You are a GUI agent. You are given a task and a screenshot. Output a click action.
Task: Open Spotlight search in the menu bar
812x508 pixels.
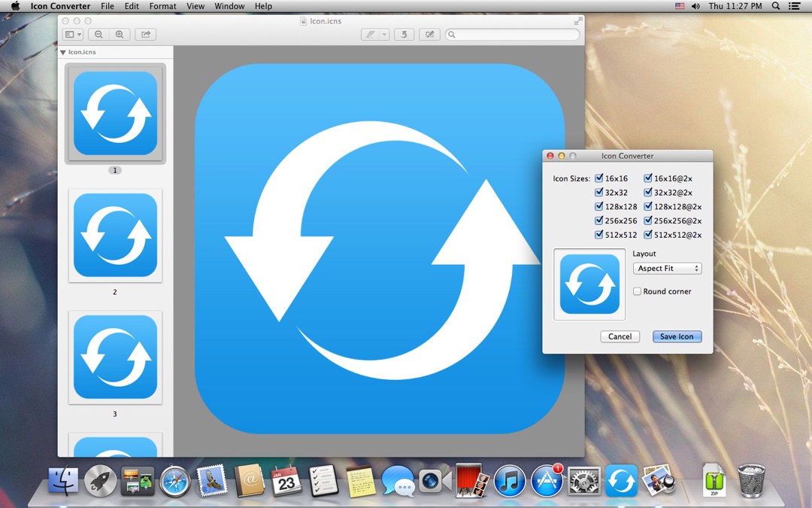pyautogui.click(x=774, y=6)
